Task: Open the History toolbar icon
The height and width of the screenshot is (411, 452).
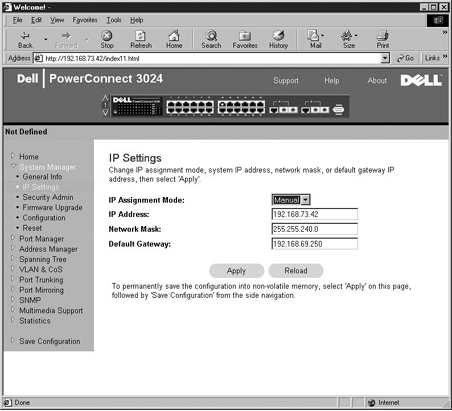Action: coord(278,35)
